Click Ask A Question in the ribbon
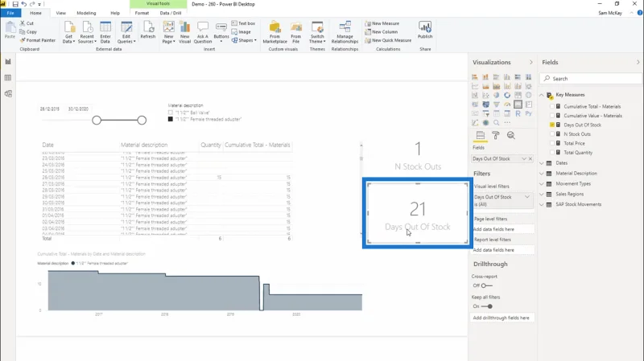The width and height of the screenshot is (644, 361). pos(203,32)
